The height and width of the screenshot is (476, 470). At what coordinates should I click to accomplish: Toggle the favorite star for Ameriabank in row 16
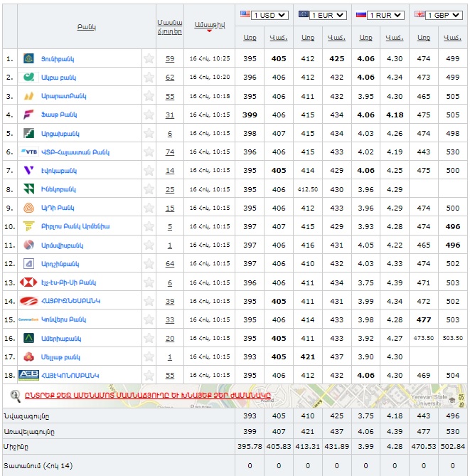click(x=149, y=339)
